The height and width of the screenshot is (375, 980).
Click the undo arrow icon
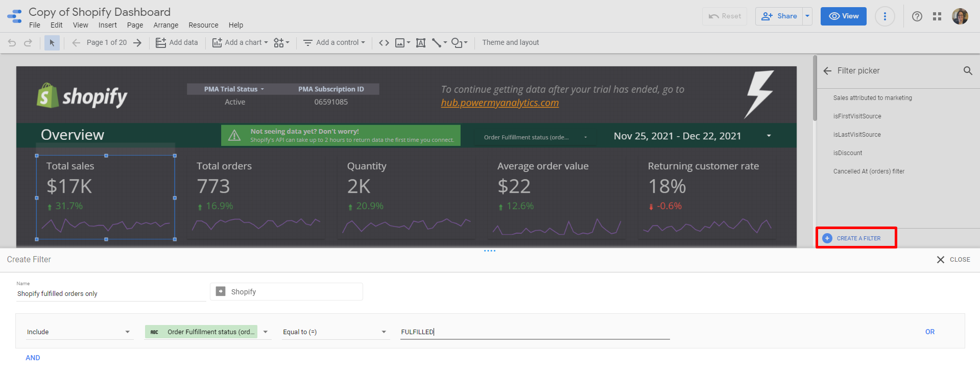(12, 43)
